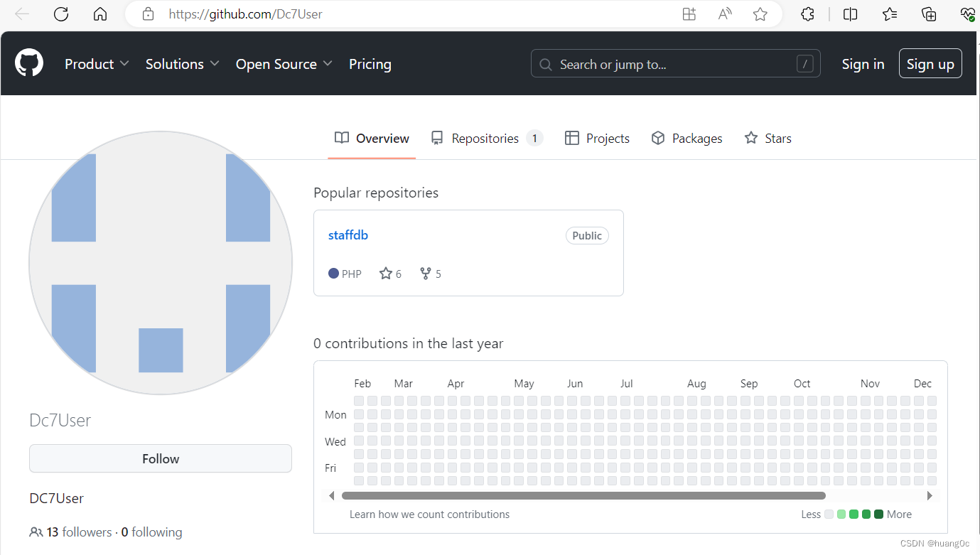980x555 pixels.
Task: Click the browser back arrow
Action: (x=22, y=14)
